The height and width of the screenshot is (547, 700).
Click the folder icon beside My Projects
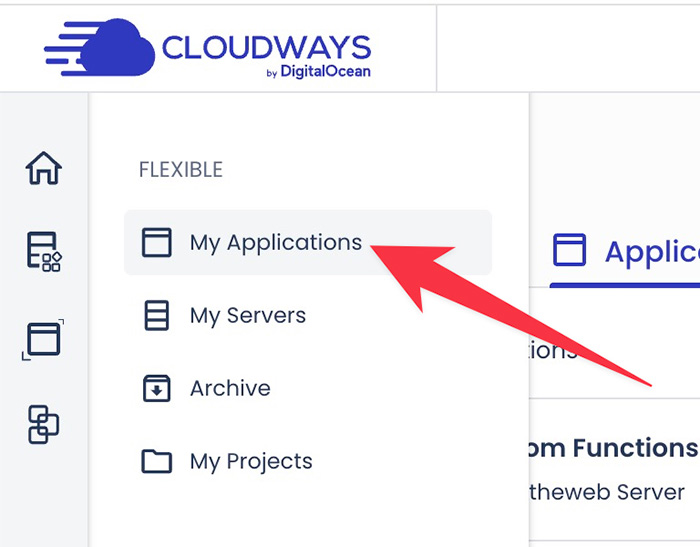157,462
